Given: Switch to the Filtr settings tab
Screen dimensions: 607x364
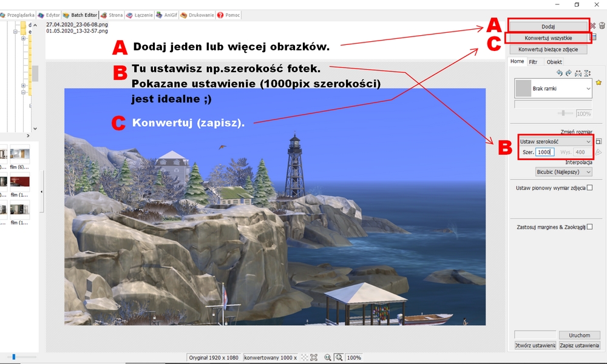Looking at the screenshot, I should pos(533,62).
